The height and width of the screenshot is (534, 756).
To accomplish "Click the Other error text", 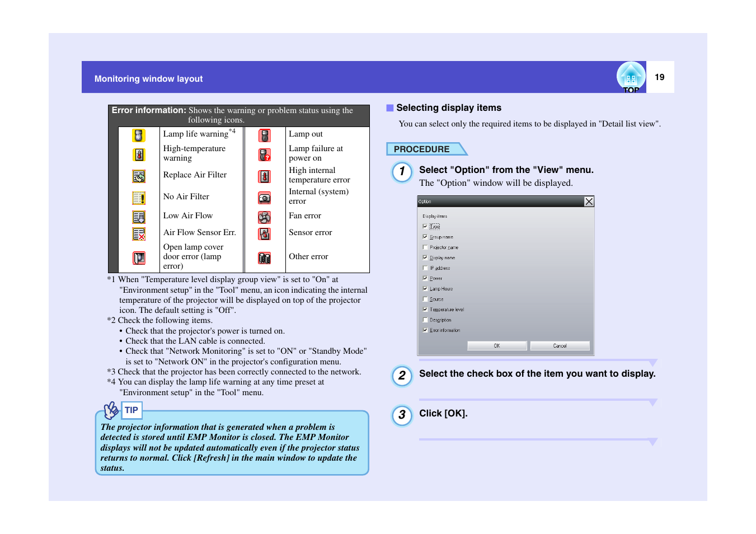I will point(308,256).
